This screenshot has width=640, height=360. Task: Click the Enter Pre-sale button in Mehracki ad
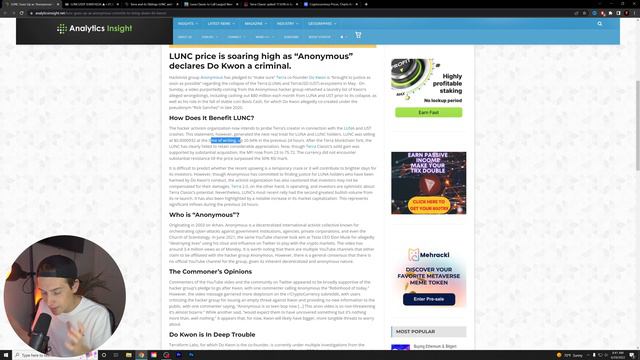pyautogui.click(x=429, y=299)
